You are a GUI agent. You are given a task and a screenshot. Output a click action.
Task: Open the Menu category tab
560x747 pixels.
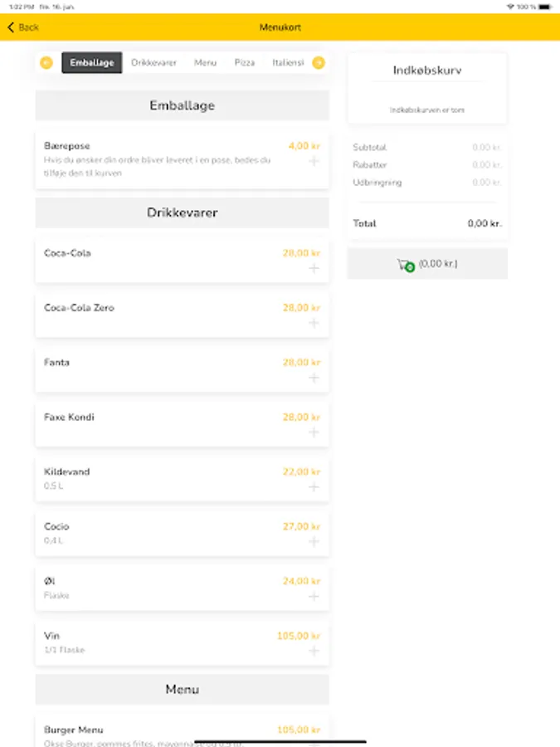[205, 63]
